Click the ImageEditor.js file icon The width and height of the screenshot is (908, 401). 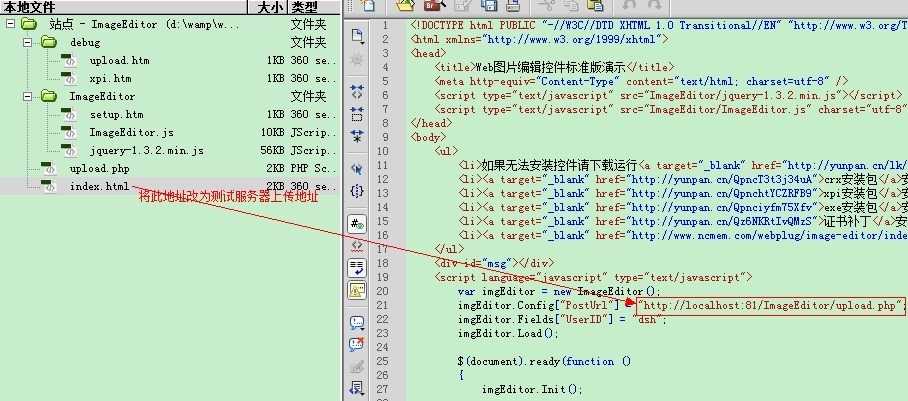(x=69, y=133)
